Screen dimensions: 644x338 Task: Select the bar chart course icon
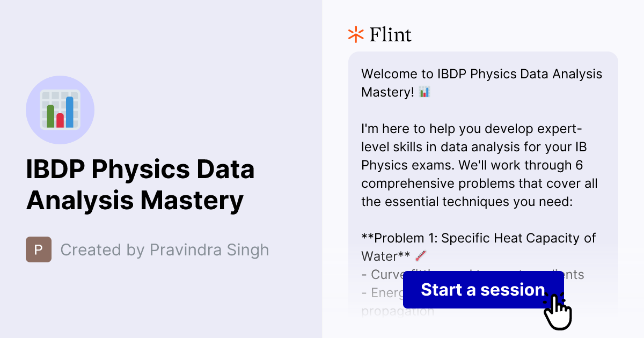click(x=60, y=109)
